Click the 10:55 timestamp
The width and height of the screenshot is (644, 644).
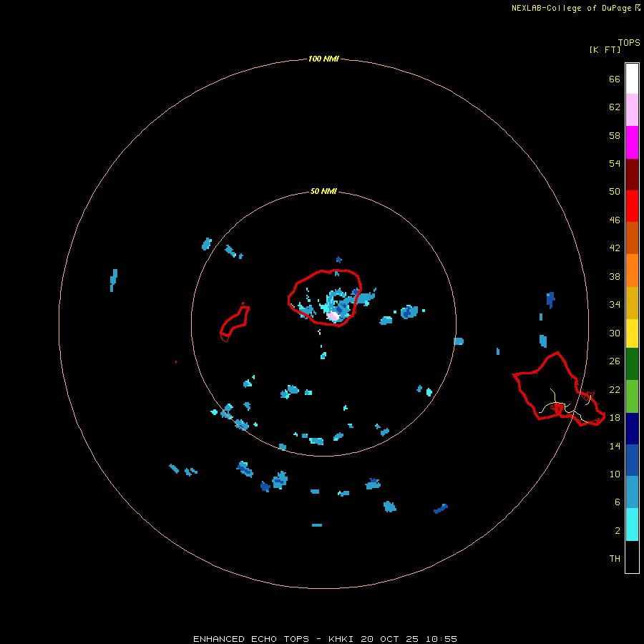pos(441,639)
